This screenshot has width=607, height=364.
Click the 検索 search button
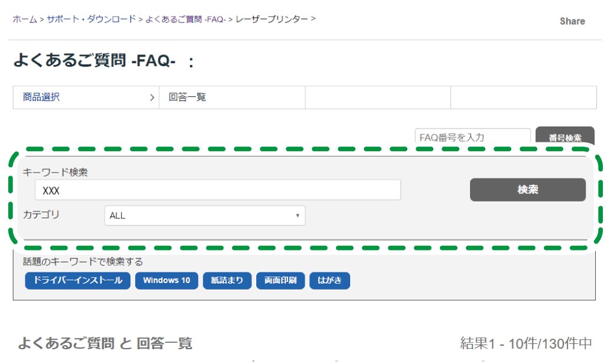point(526,189)
